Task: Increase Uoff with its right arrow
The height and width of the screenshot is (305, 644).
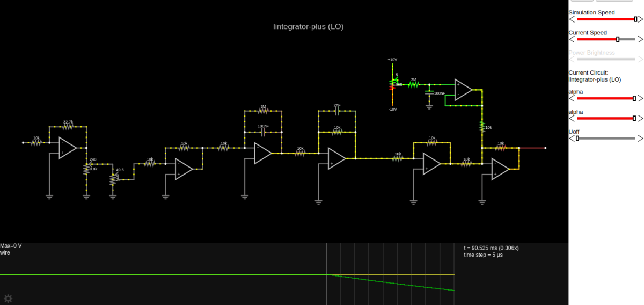Action: click(640, 138)
